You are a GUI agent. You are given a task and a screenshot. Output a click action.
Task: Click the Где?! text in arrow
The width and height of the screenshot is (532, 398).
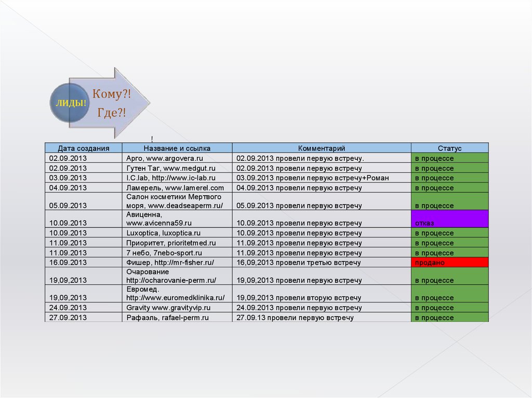112,113
